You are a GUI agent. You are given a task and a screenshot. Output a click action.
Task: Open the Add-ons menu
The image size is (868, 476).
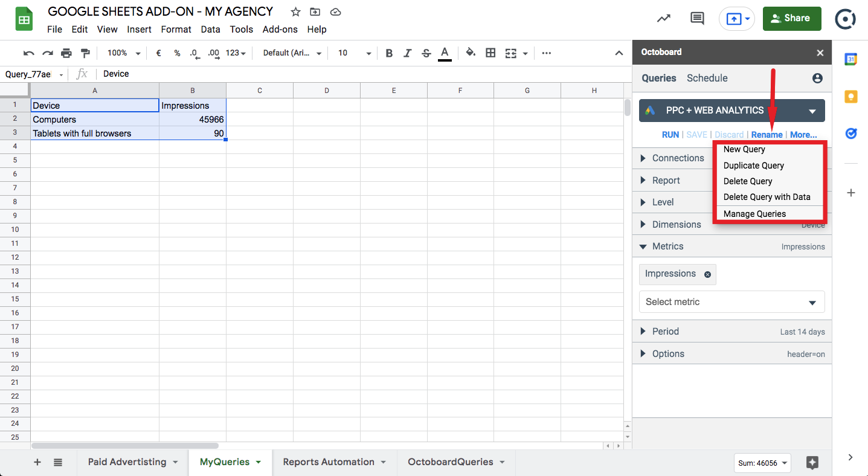280,29
